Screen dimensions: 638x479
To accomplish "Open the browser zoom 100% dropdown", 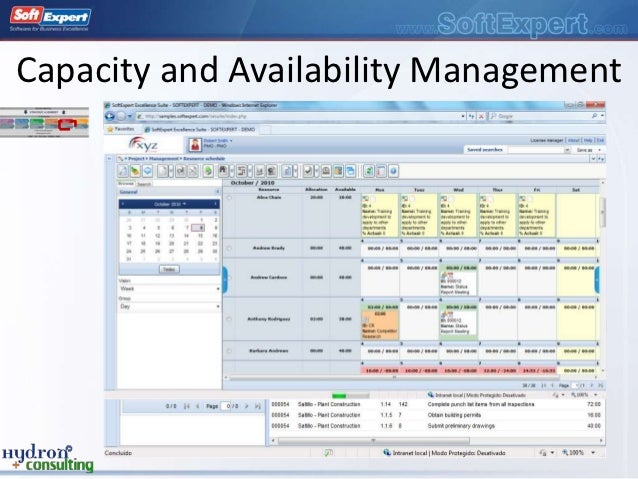I will 593,453.
